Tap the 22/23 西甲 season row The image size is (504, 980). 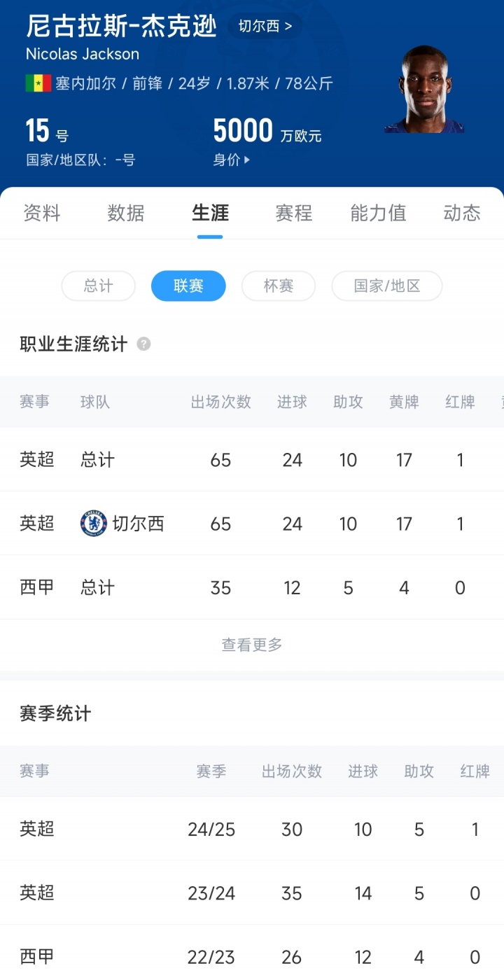(x=252, y=957)
